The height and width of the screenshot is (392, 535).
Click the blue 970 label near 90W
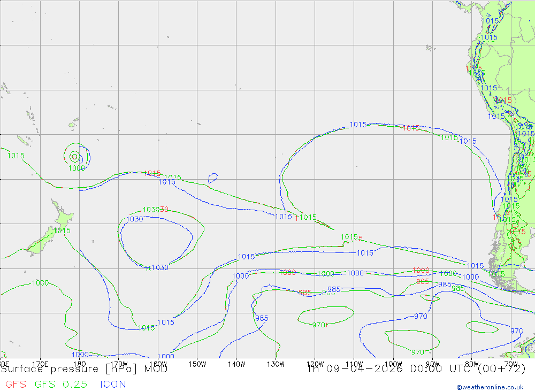pyautogui.click(x=421, y=316)
